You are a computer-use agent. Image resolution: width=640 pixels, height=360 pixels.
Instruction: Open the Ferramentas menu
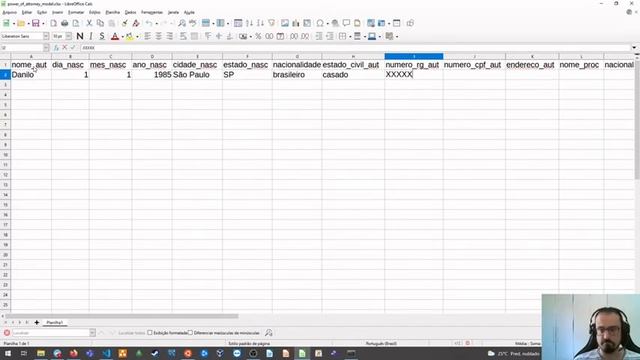pos(152,12)
